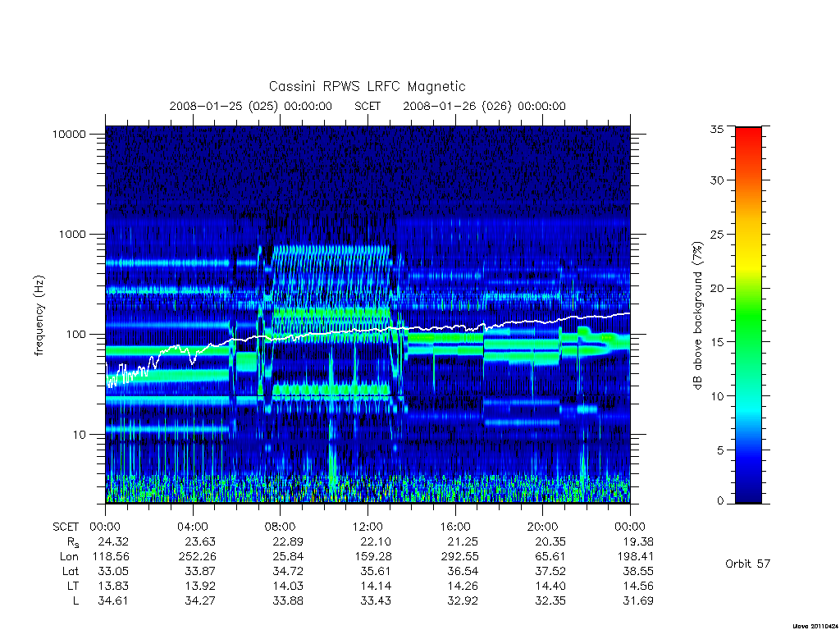840x630 pixels.
Task: Click the 08:00 time tick label
Action: tap(281, 527)
